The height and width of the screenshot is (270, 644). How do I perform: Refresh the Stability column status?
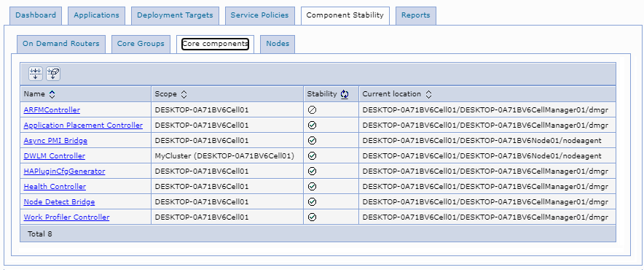coord(345,94)
